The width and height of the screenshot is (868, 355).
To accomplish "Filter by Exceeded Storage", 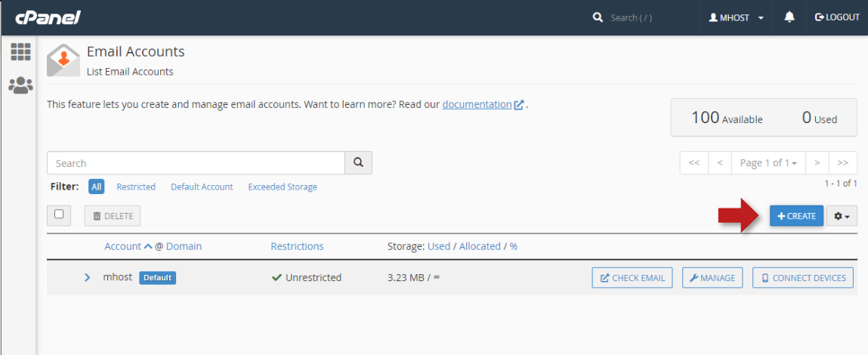I will pyautogui.click(x=283, y=187).
